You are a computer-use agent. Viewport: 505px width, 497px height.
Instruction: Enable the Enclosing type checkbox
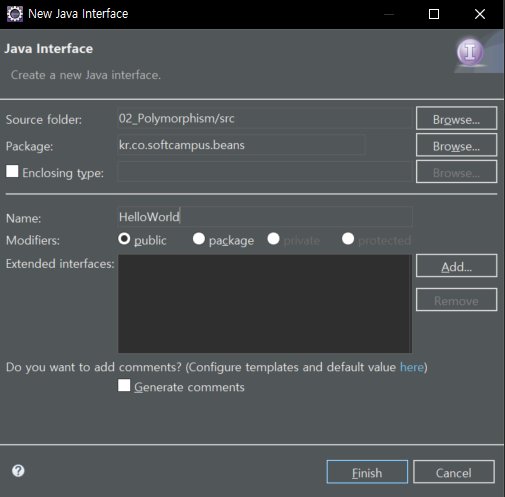pyautogui.click(x=12, y=171)
